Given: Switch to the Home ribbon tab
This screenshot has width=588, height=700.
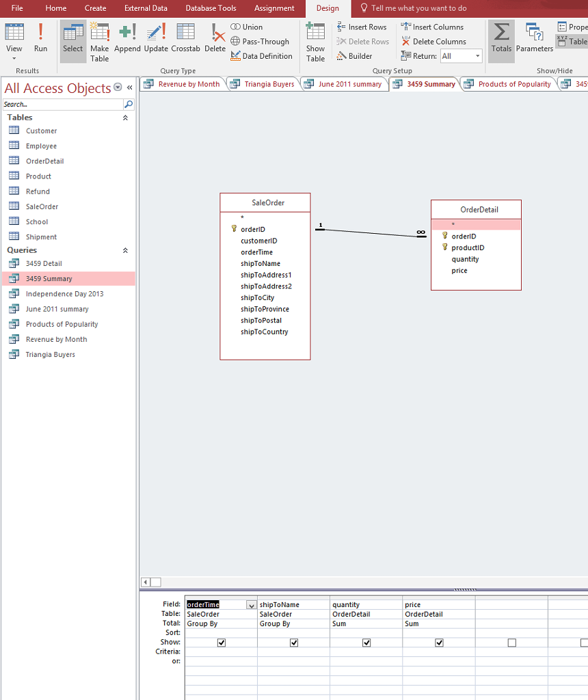Looking at the screenshot, I should click(56, 8).
